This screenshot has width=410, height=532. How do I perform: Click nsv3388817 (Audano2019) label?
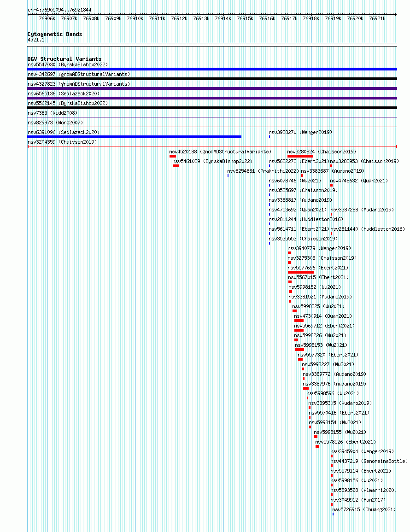[x=300, y=200]
